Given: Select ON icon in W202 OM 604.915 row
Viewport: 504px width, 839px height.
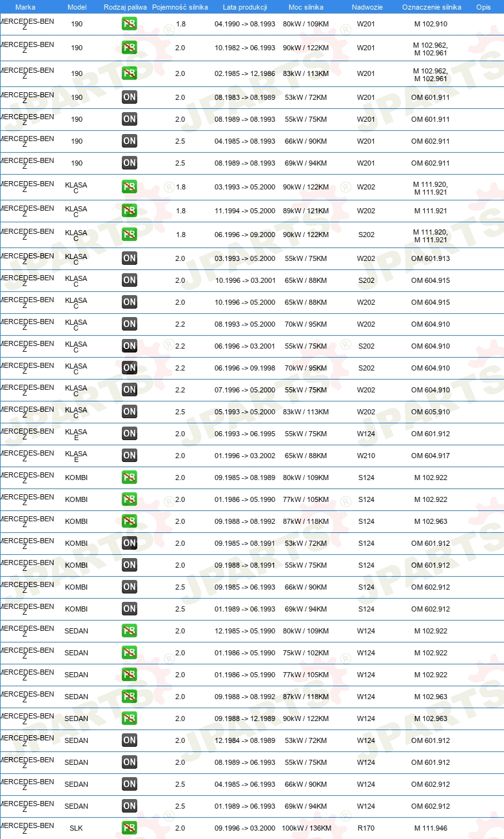Looking at the screenshot, I should 130,303.
